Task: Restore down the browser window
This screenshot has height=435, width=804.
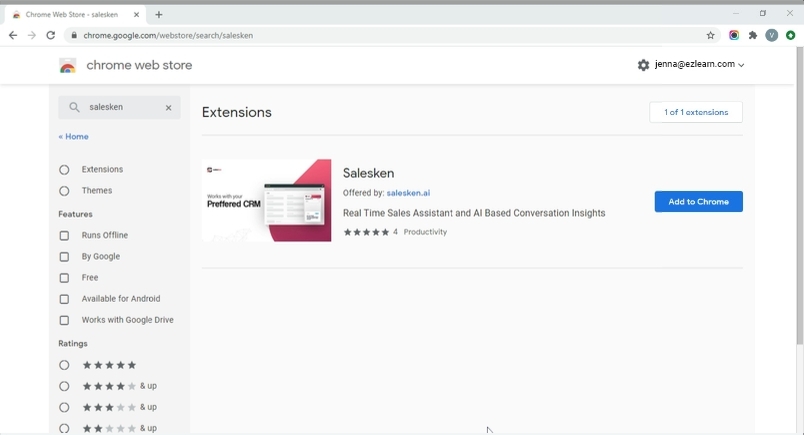Action: [x=762, y=13]
